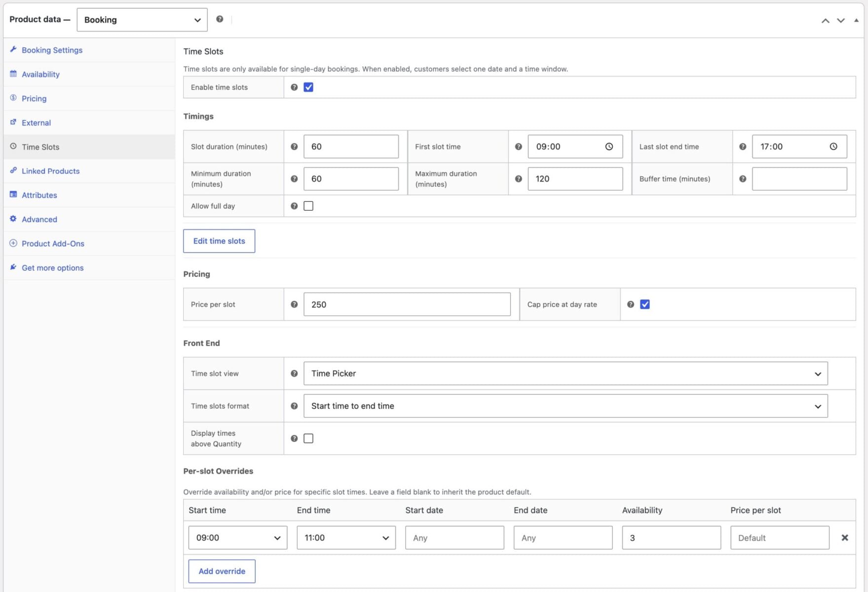This screenshot has height=592, width=868.
Task: Click help icon for Last slot end time
Action: point(743,147)
